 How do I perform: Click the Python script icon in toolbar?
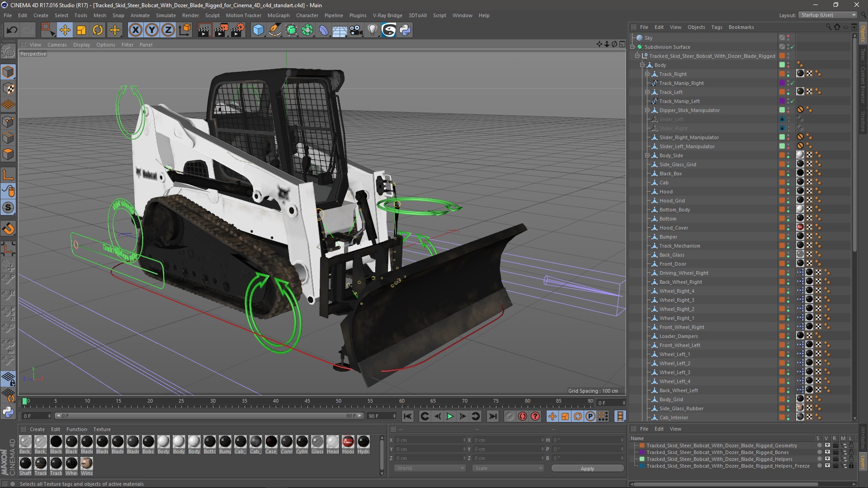point(405,30)
